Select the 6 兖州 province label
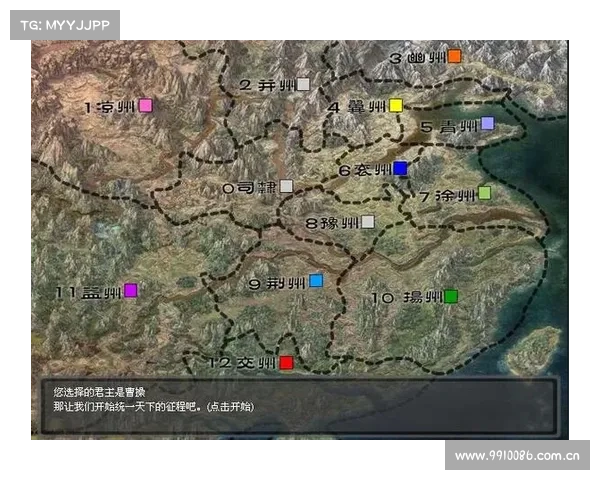The height and width of the screenshot is (480, 600). (x=365, y=170)
